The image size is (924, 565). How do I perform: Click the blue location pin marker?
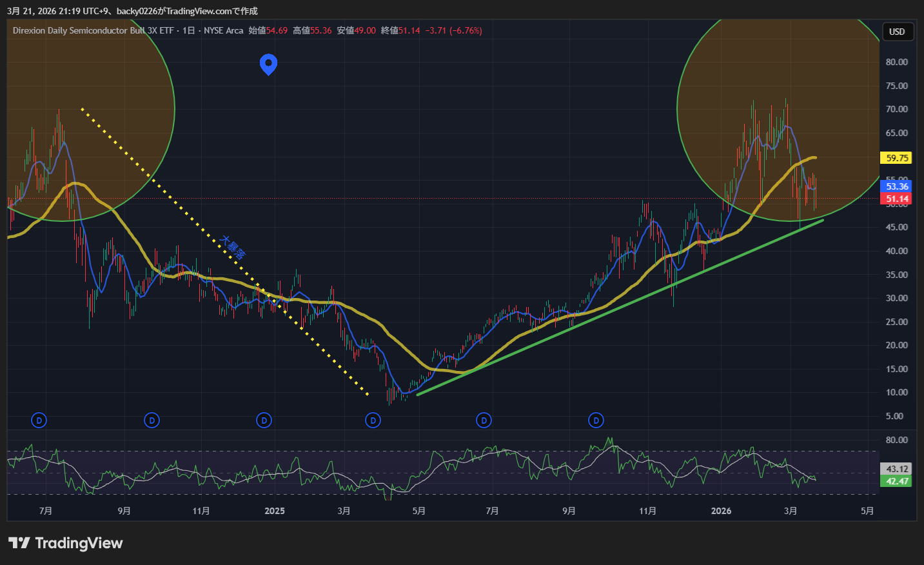point(268,64)
